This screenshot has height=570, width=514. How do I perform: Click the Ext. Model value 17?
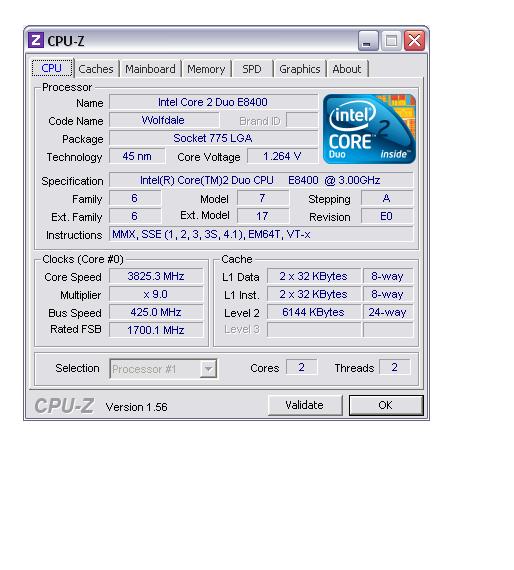263,216
